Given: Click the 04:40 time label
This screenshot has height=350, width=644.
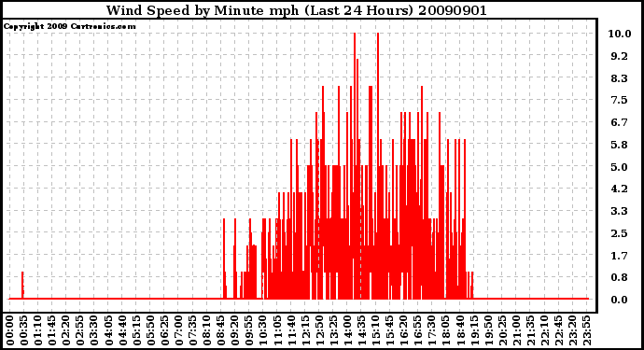Looking at the screenshot, I should pyautogui.click(x=122, y=330).
